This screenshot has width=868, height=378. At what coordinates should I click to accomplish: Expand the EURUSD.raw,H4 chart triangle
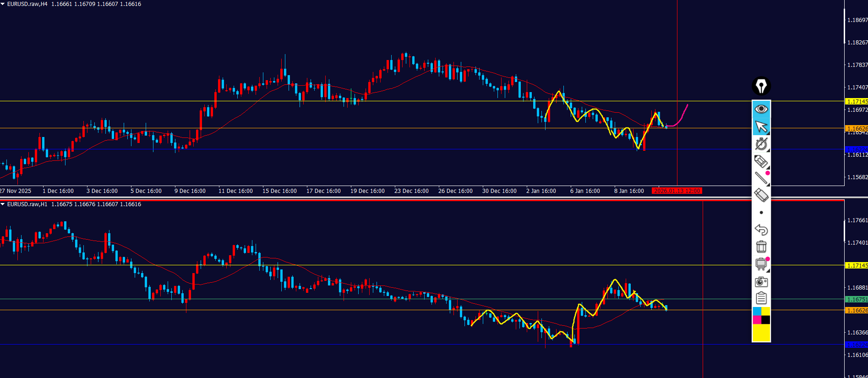pyautogui.click(x=3, y=4)
